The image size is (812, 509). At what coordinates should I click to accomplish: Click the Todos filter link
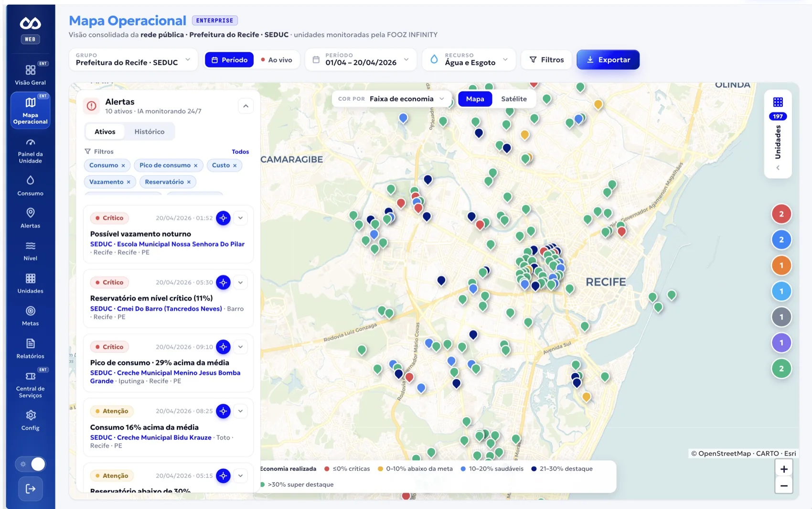[x=240, y=152]
